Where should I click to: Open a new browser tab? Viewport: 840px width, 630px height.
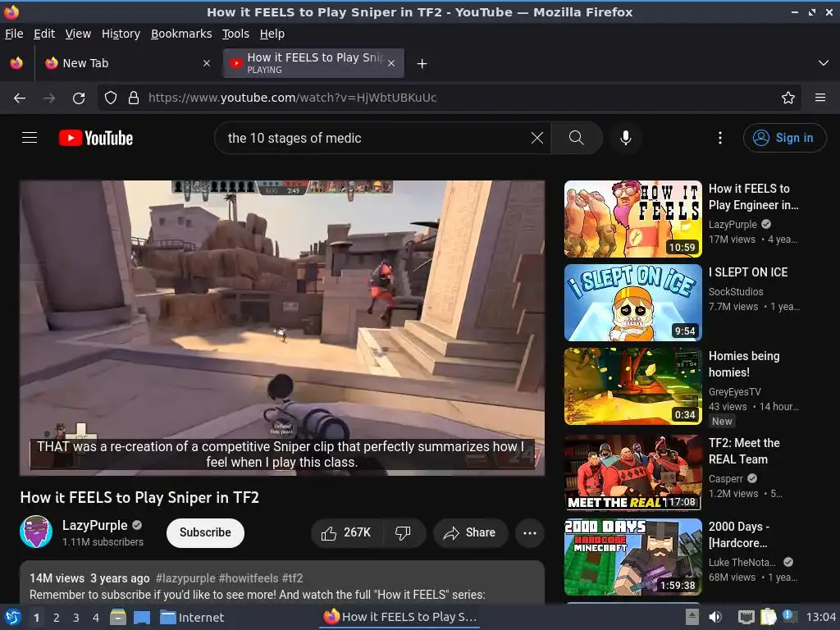point(422,64)
